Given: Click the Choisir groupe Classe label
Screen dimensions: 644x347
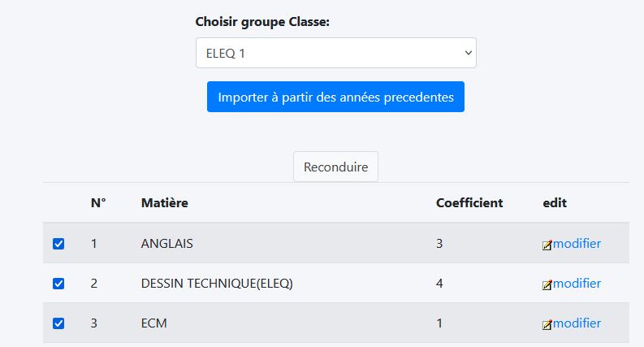Looking at the screenshot, I should (x=262, y=22).
